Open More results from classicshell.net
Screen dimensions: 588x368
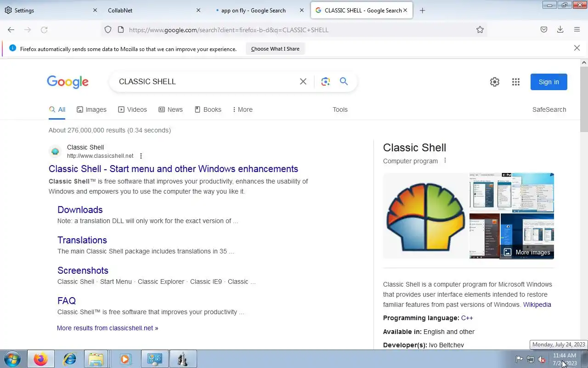[x=107, y=328]
